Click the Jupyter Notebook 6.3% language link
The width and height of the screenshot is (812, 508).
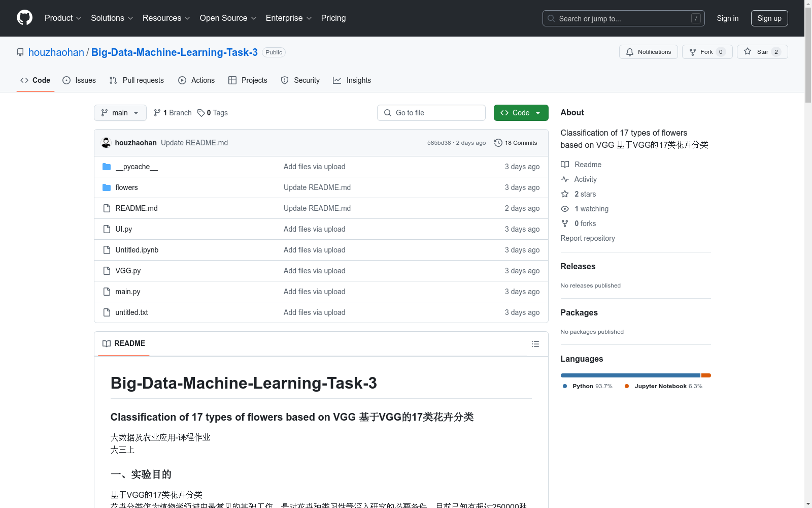click(x=664, y=386)
